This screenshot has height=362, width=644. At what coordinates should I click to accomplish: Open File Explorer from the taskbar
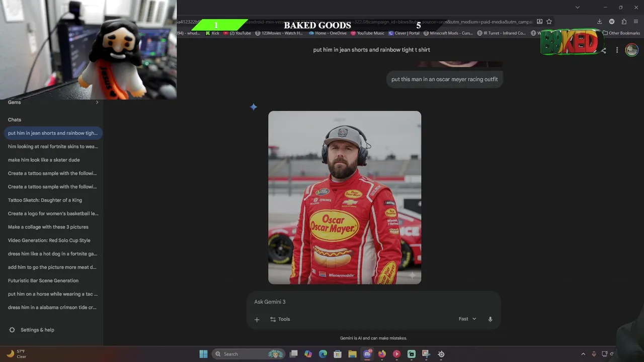pyautogui.click(x=352, y=354)
